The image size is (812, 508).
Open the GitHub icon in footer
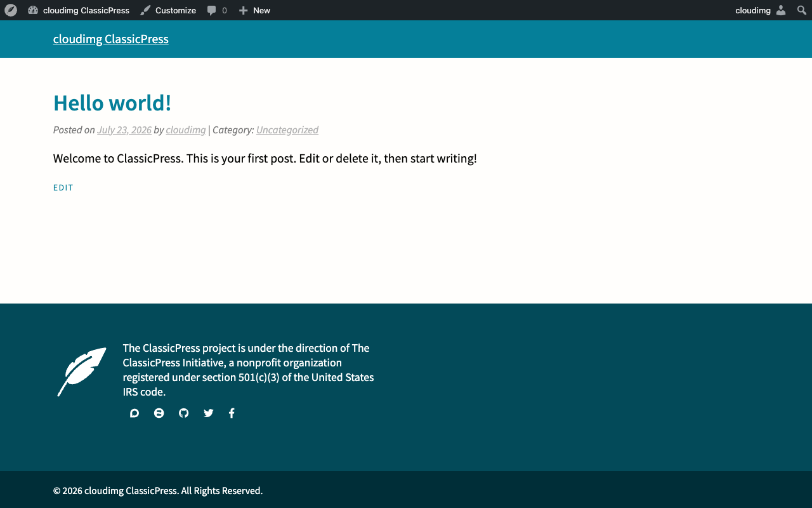[x=184, y=413]
